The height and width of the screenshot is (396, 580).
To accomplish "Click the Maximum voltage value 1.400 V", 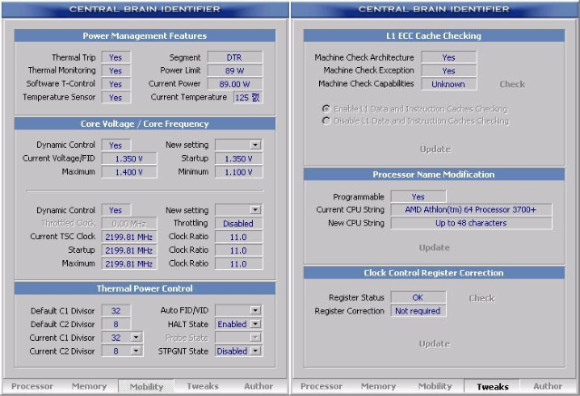I will tap(129, 172).
